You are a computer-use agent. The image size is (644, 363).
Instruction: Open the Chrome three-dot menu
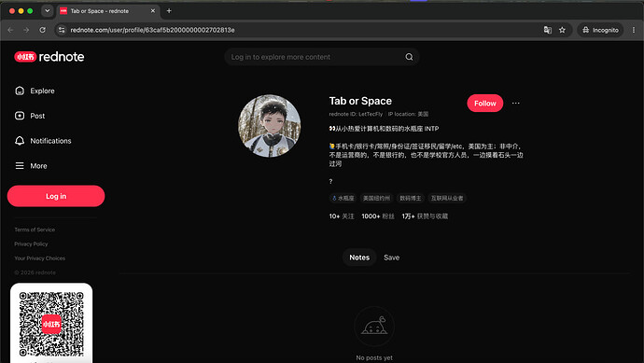(634, 30)
